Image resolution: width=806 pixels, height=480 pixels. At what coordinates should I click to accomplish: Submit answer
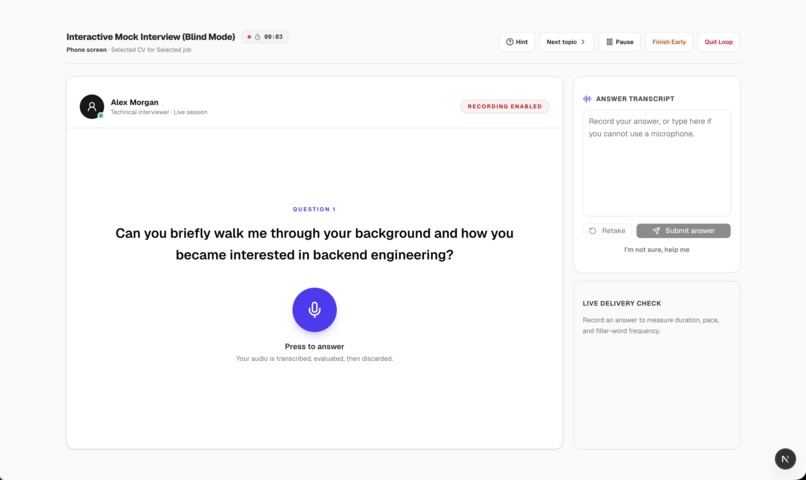coord(683,231)
